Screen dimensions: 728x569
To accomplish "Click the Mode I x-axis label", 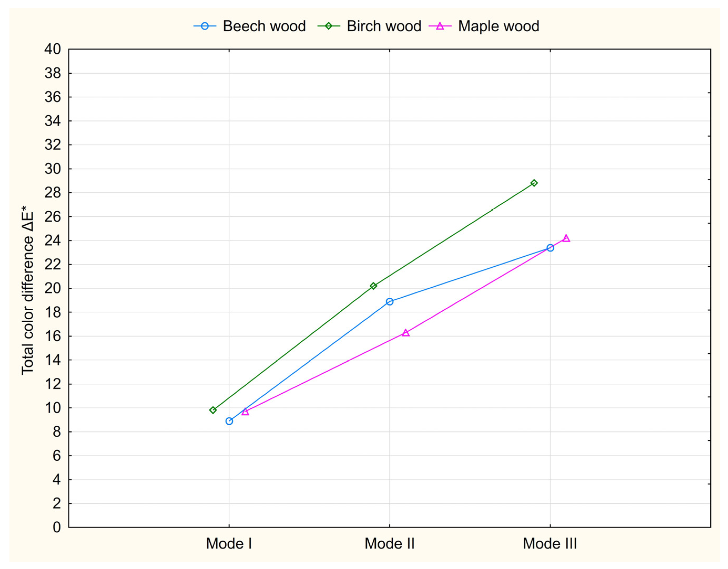I will point(229,544).
